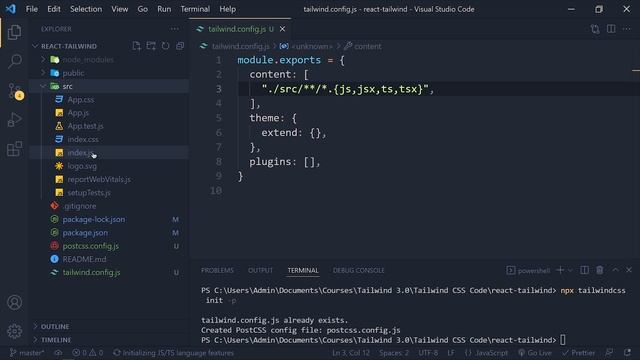Open the File menu
The height and width of the screenshot is (360, 640).
tap(31, 9)
